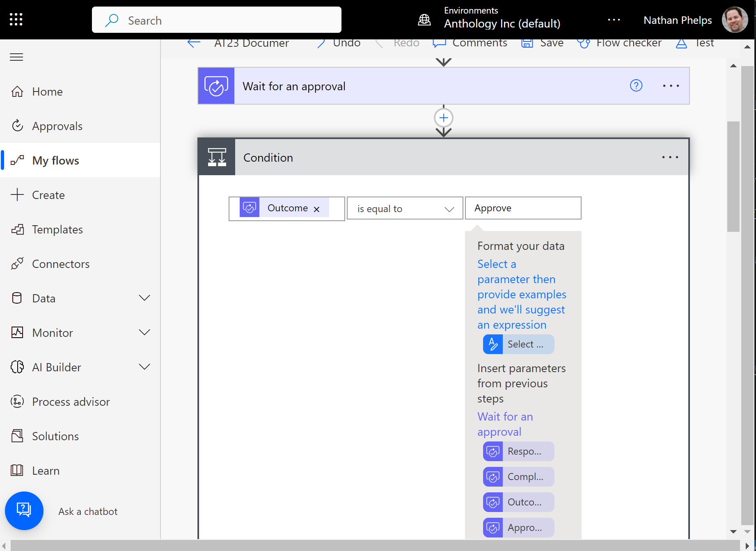
Task: Insert the 'Appro...' dynamic token
Action: pyautogui.click(x=519, y=528)
